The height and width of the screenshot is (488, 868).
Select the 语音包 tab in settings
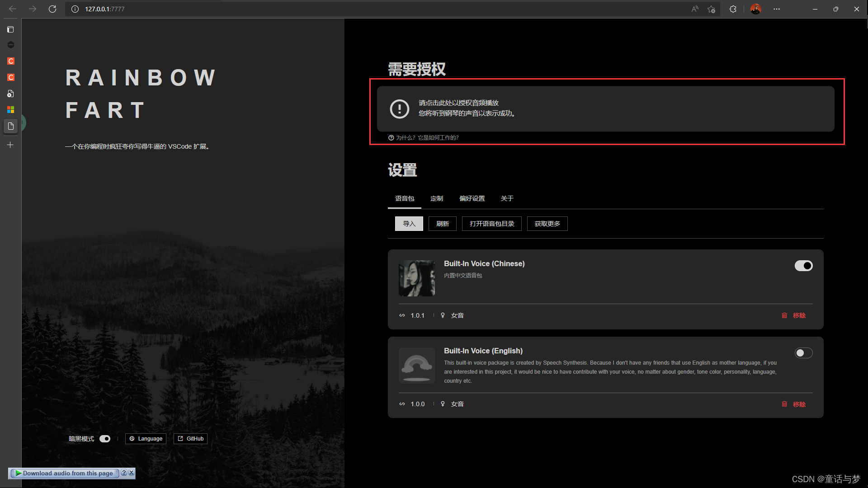(405, 198)
